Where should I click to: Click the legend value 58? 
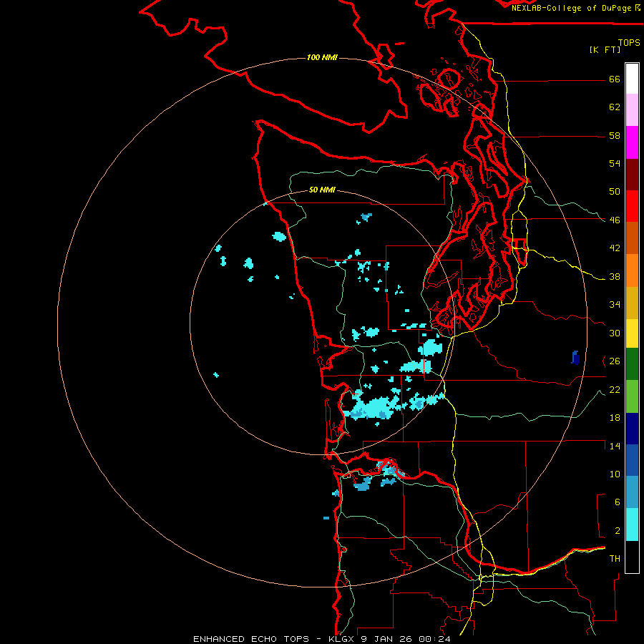pyautogui.click(x=615, y=135)
